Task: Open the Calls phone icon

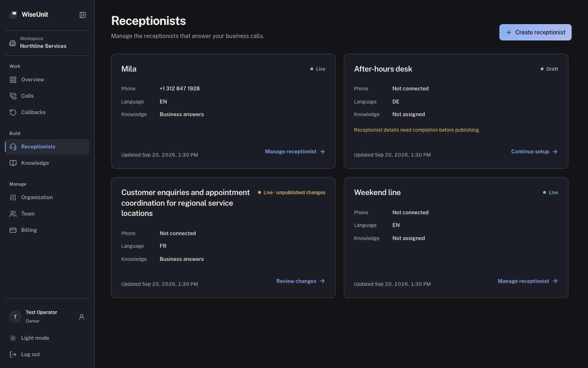Action: [x=13, y=96]
